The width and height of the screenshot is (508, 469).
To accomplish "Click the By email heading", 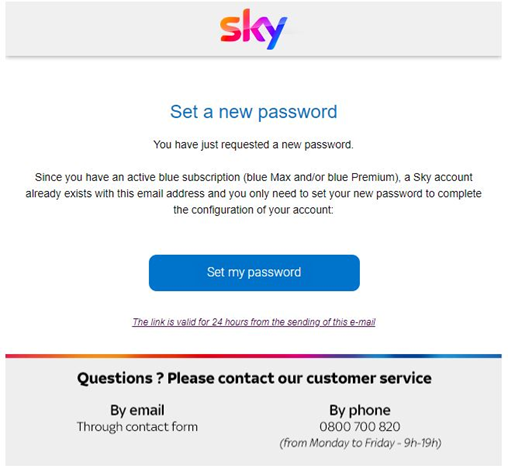I will click(137, 410).
